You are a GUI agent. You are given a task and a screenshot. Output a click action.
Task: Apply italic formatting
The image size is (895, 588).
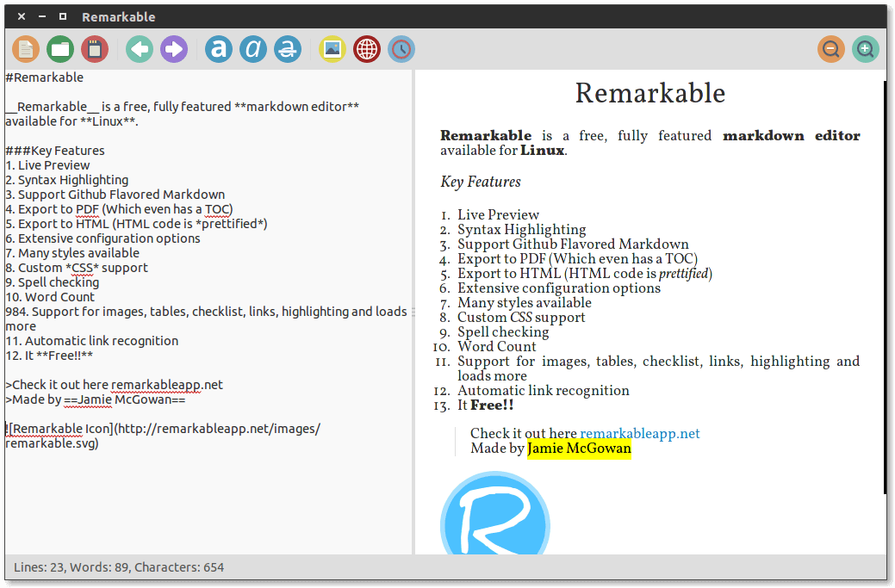[x=252, y=49]
